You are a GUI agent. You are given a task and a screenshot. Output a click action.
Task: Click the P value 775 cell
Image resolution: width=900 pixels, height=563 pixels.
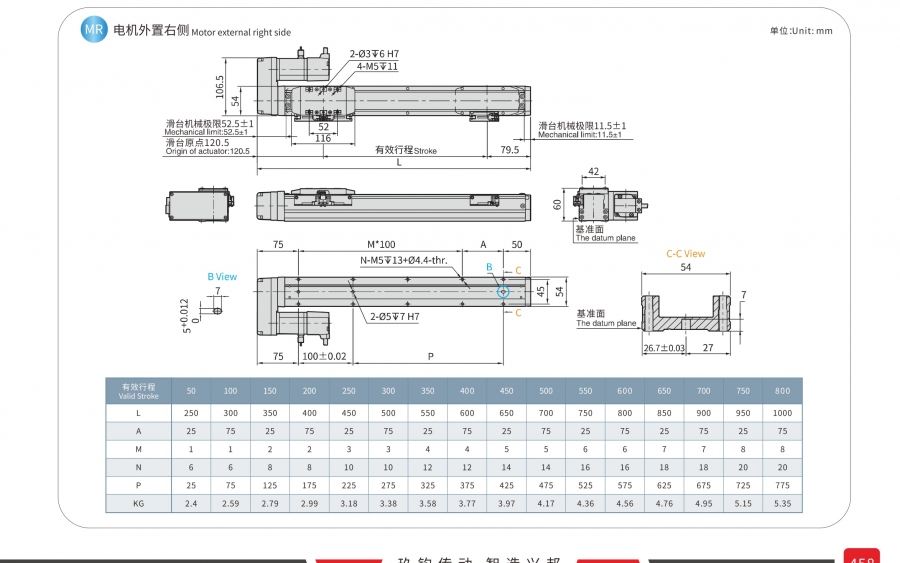tap(782, 486)
